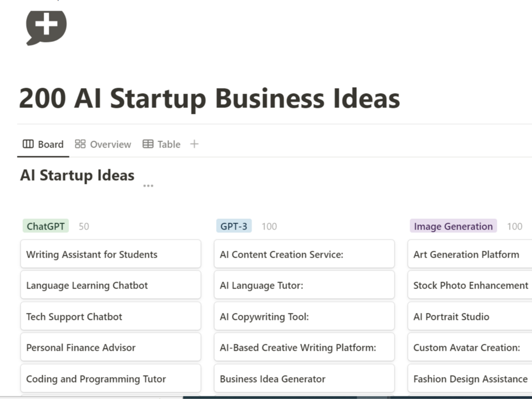
Task: Open the Language Learning Chatbot card
Action: coord(111,285)
